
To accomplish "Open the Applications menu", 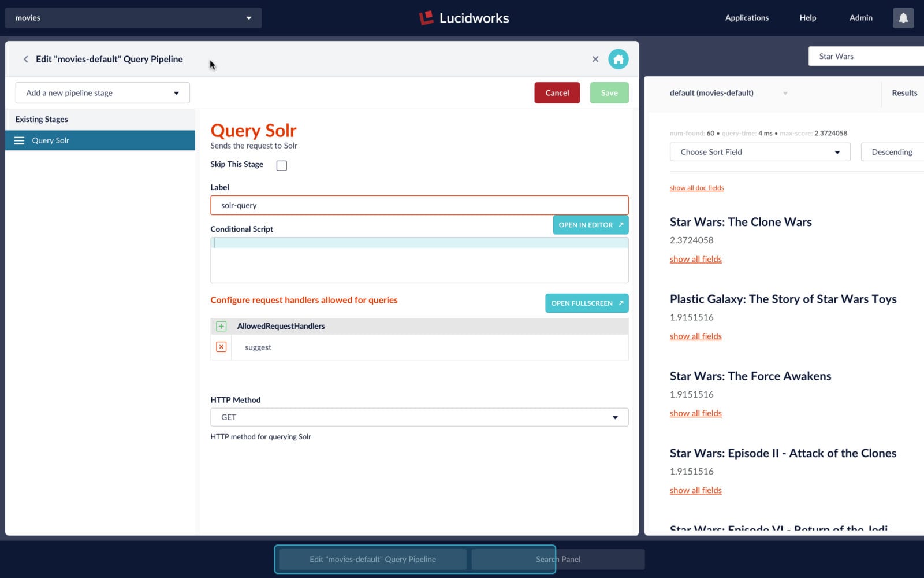I will [x=747, y=18].
